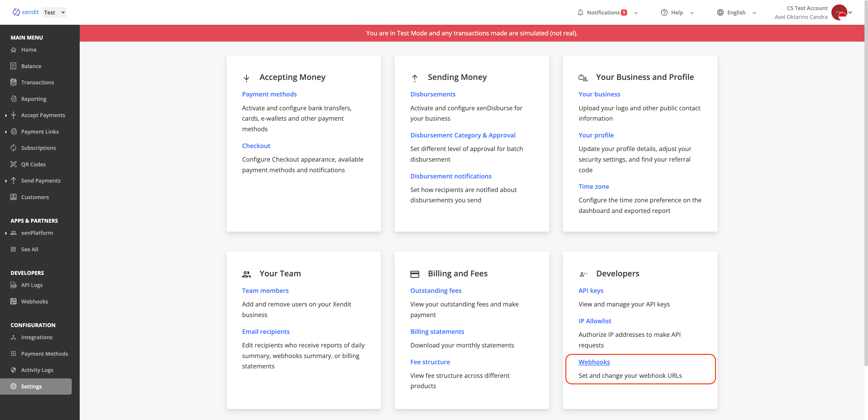Open the Webhooks link under Developers

click(594, 362)
